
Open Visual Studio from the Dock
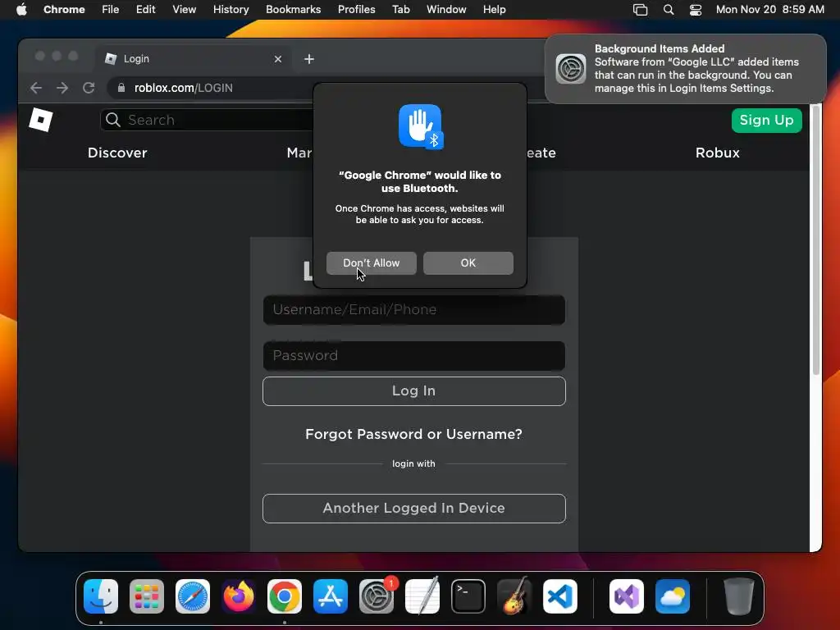627,596
